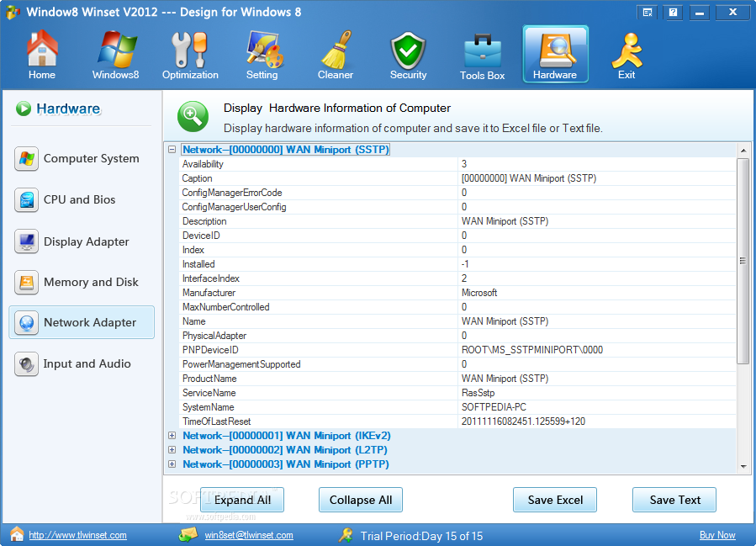This screenshot has height=546, width=756.
Task: Click the CPU and Bios sidebar icon
Action: (27, 199)
